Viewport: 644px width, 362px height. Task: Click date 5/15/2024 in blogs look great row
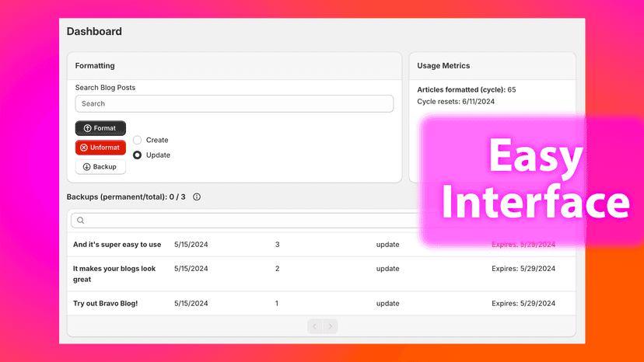[x=191, y=269]
